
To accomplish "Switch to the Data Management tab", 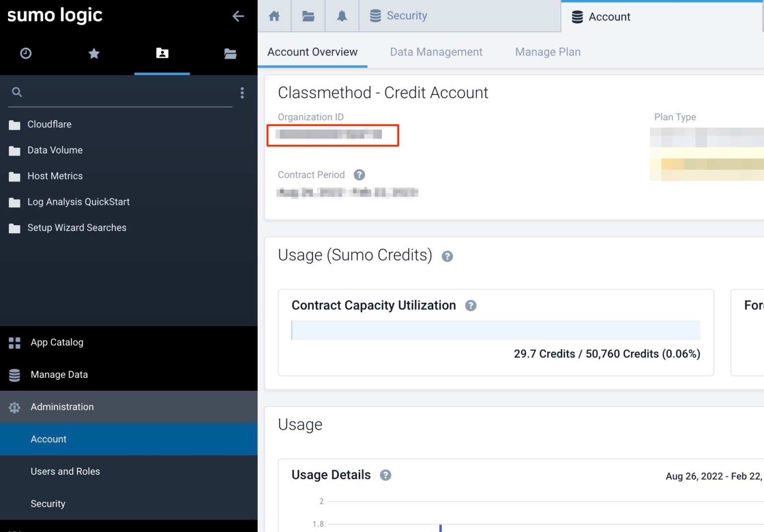I will 436,52.
